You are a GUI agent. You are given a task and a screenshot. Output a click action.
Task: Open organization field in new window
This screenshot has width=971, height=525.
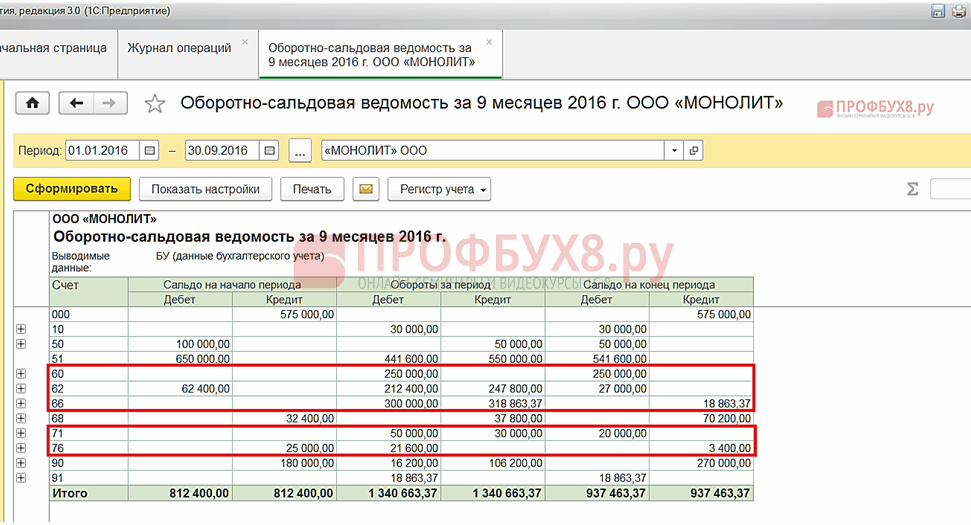click(694, 150)
